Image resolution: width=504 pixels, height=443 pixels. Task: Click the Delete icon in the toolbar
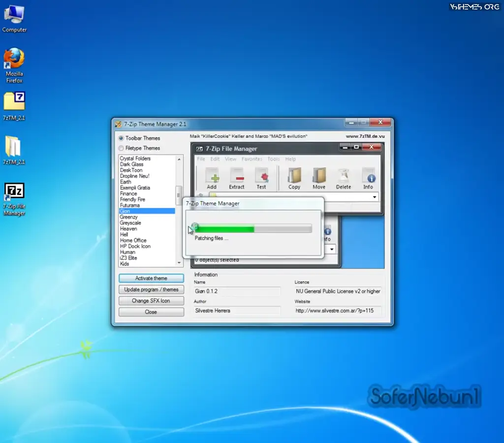(344, 178)
